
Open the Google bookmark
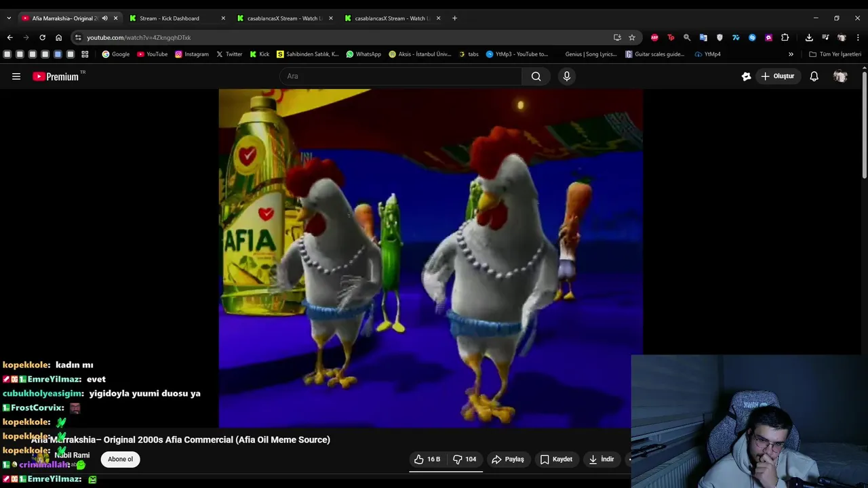116,54
